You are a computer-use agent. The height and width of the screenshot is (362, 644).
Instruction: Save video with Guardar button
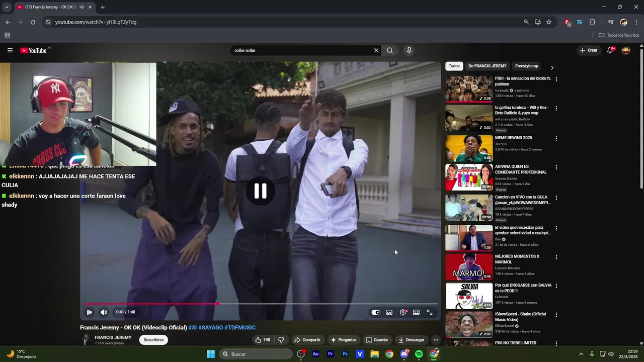(377, 340)
